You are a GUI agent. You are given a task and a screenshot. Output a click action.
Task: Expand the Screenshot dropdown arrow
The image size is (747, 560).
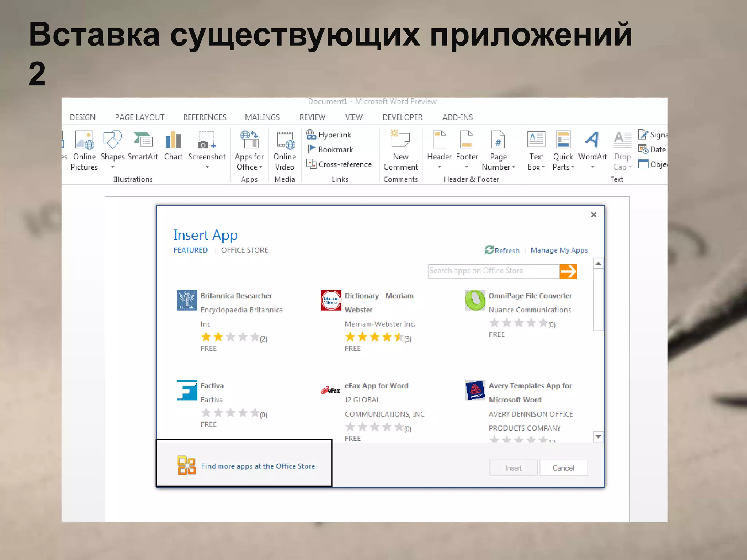pos(207,167)
